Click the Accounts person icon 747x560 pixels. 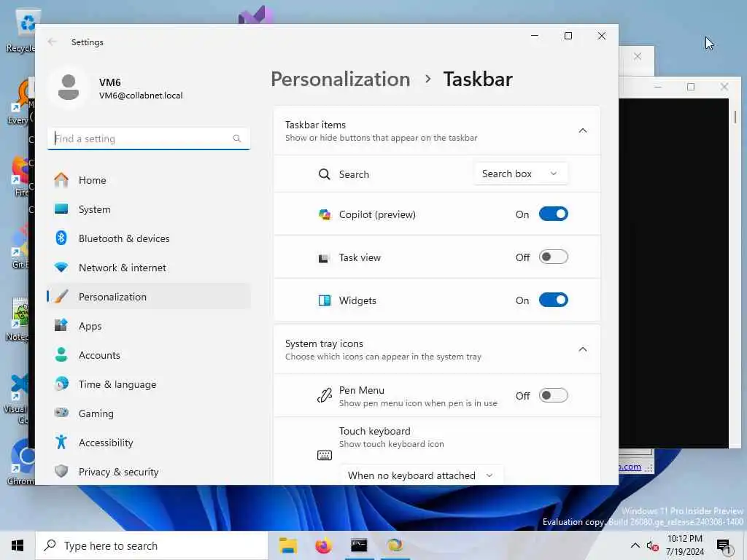[x=61, y=355]
